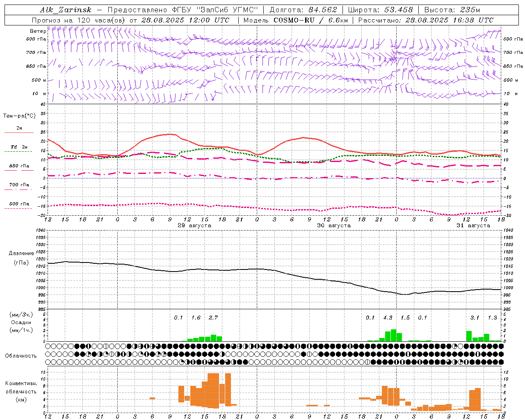525x420 pixels.
Task: Click the precipitation total 2.7
Action: [213, 318]
